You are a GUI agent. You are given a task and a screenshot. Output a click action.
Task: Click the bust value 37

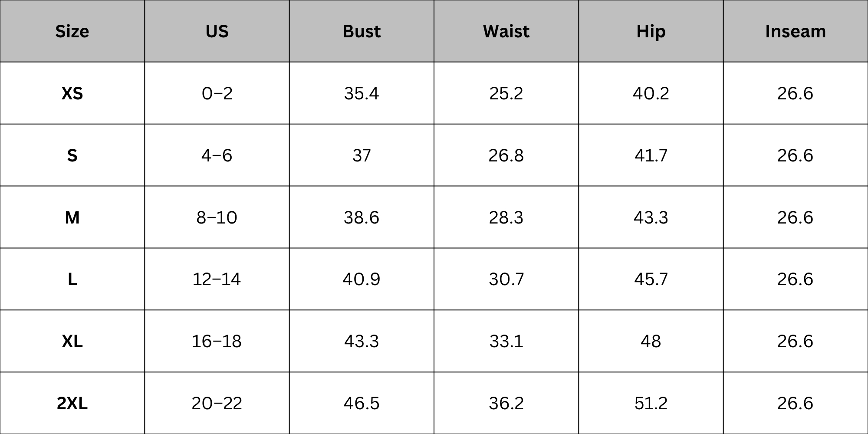362,155
